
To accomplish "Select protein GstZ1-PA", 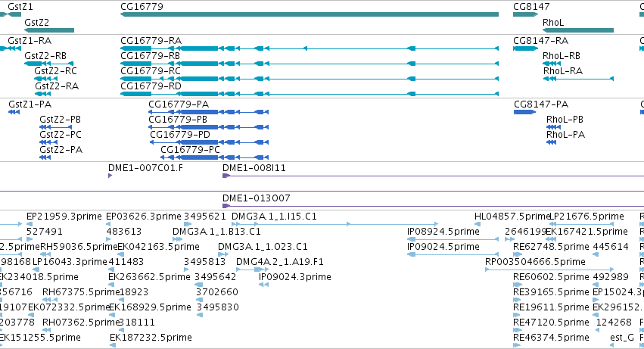I will point(30,104).
